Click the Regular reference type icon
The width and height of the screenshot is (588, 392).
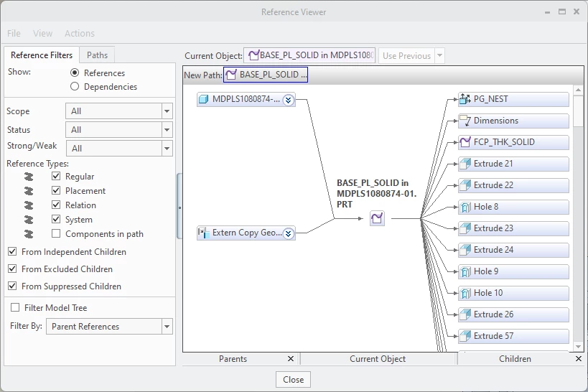(29, 177)
